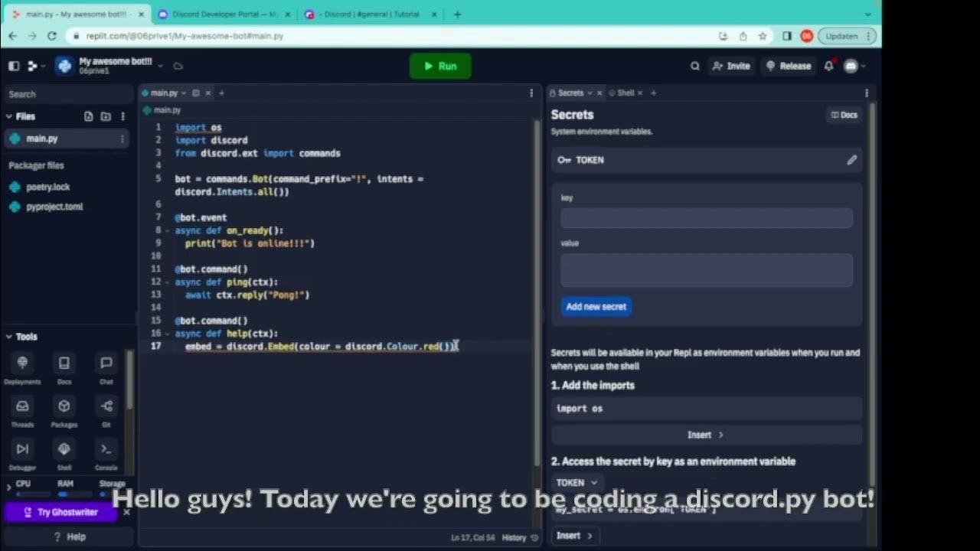Toggle the left sidebar panel icon

pos(14,66)
